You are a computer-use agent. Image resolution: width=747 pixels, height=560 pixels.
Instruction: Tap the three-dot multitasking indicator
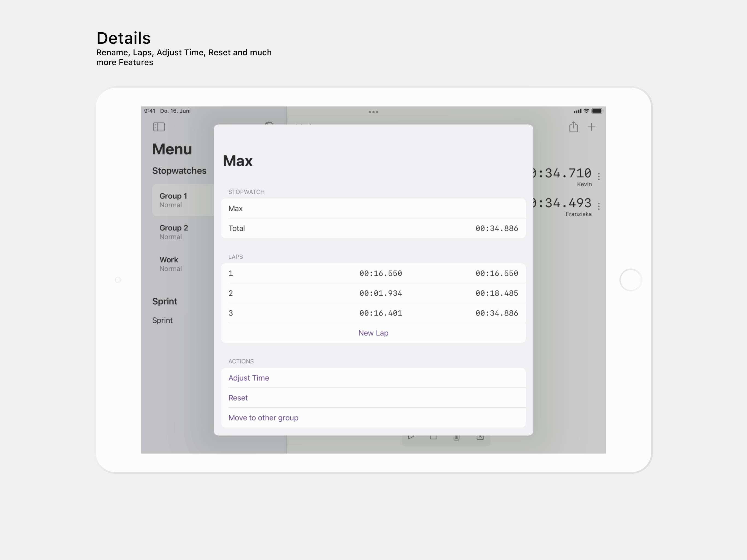coord(373,112)
